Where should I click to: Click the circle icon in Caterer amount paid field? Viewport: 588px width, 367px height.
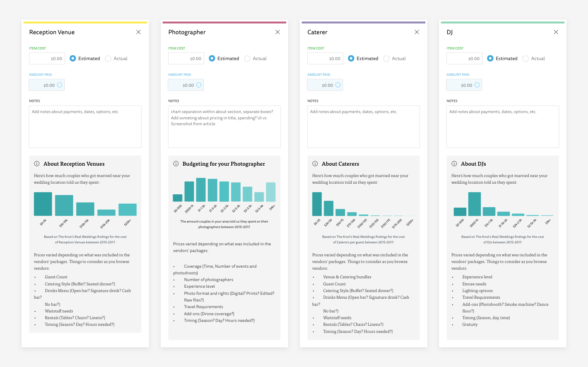click(x=338, y=85)
